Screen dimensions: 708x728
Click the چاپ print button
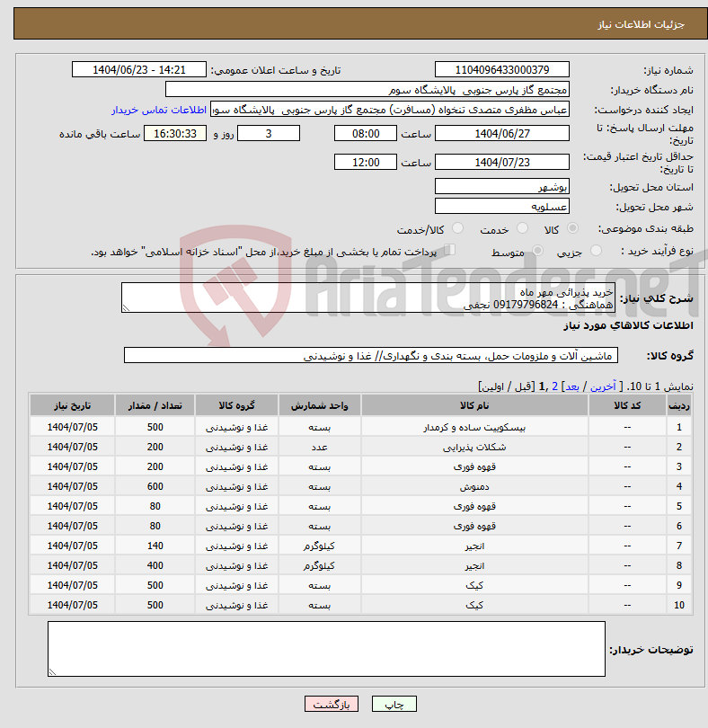[x=394, y=704]
